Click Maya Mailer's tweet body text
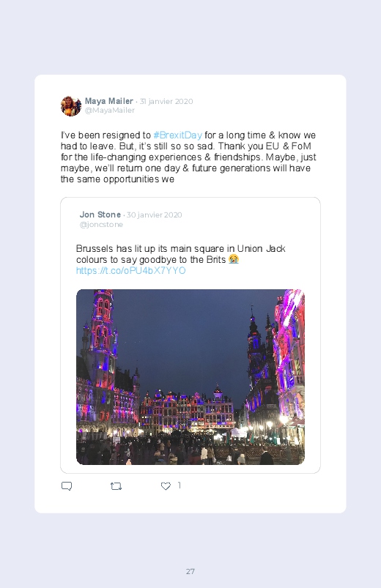381x588 pixels. coord(188,157)
